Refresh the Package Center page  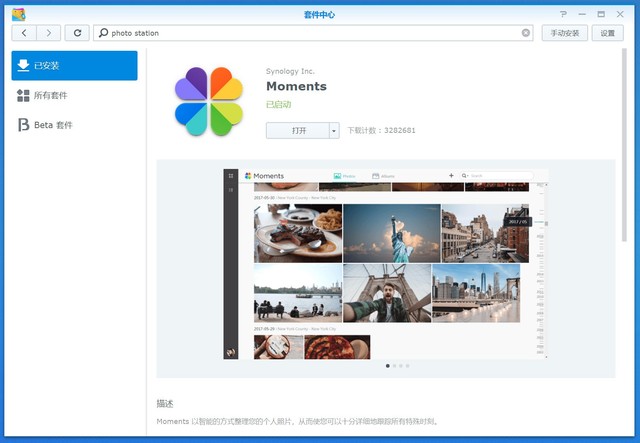[x=77, y=33]
